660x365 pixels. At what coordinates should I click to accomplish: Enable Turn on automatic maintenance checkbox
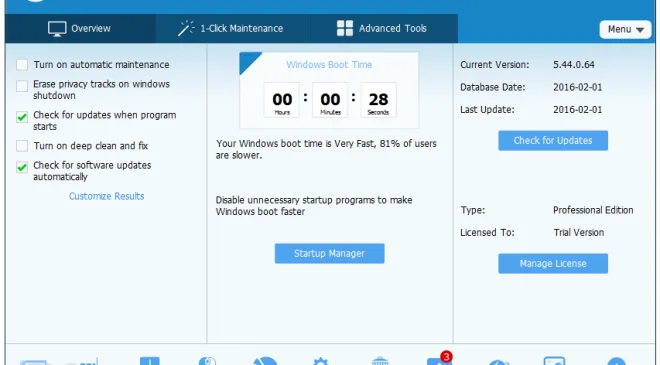[22, 65]
